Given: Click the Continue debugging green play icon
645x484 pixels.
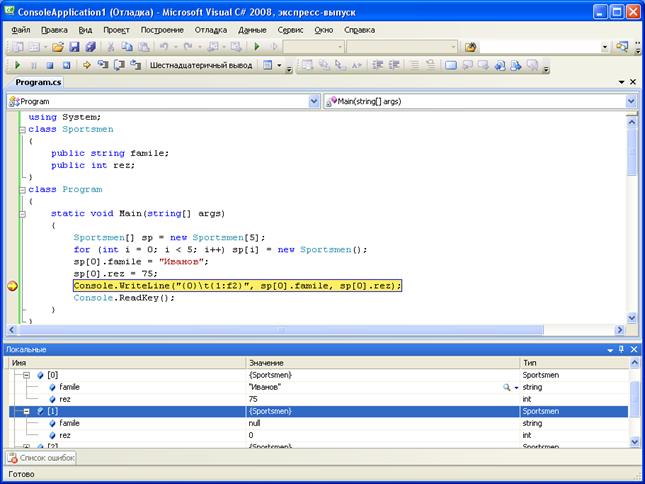Looking at the screenshot, I should 17,66.
